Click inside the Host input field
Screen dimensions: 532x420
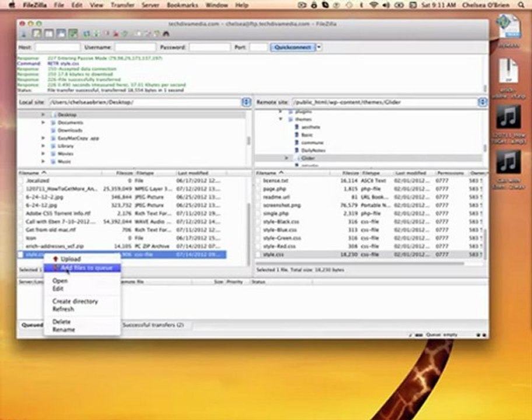pyautogui.click(x=57, y=47)
